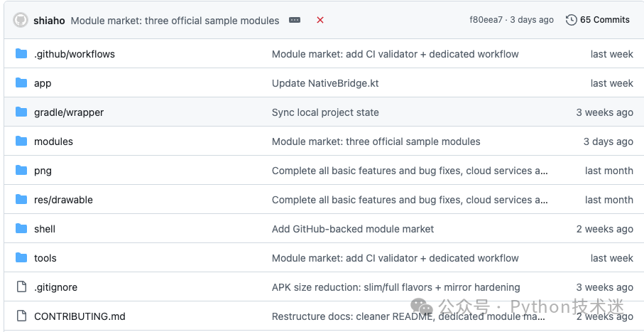Click the png folder icon

pyautogui.click(x=21, y=171)
